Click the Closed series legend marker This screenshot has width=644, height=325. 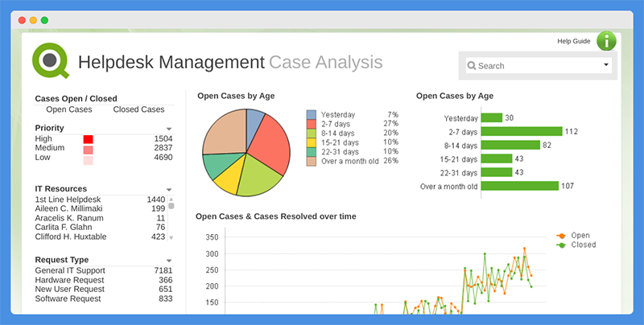[560, 245]
